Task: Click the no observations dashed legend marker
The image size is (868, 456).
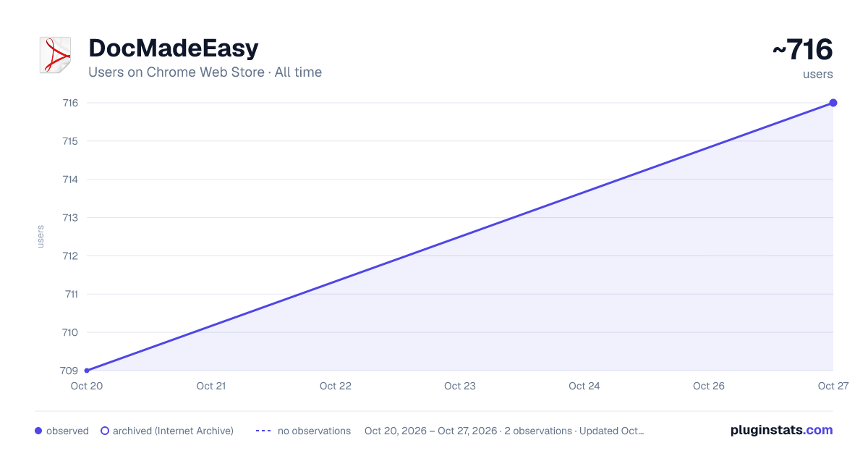Action: [263, 431]
